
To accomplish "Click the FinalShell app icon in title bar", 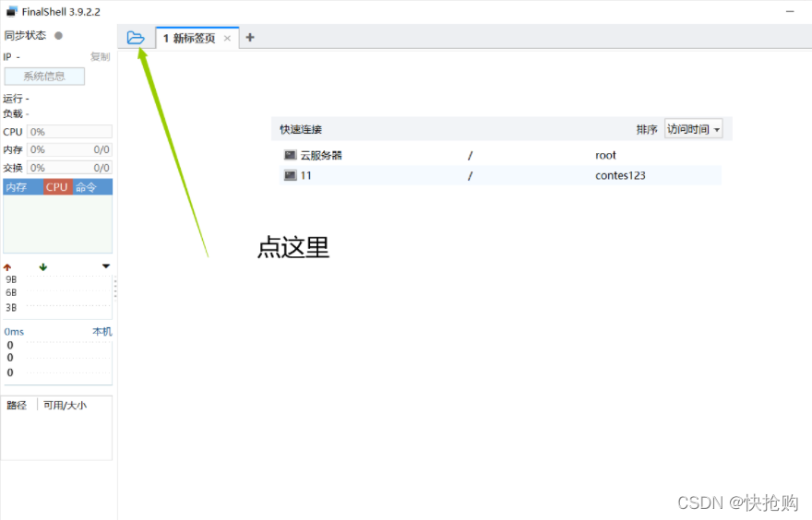I will tap(11, 11).
